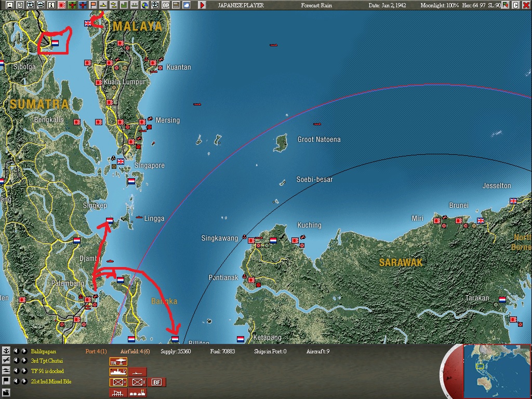The width and height of the screenshot is (532, 399).
Task: Click the 'Airfield: 4 (6)' value
Action: tap(135, 352)
